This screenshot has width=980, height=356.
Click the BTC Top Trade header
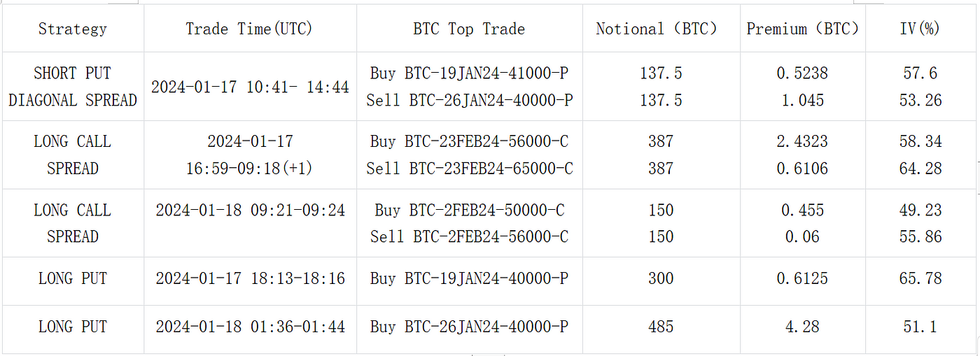[x=469, y=29]
